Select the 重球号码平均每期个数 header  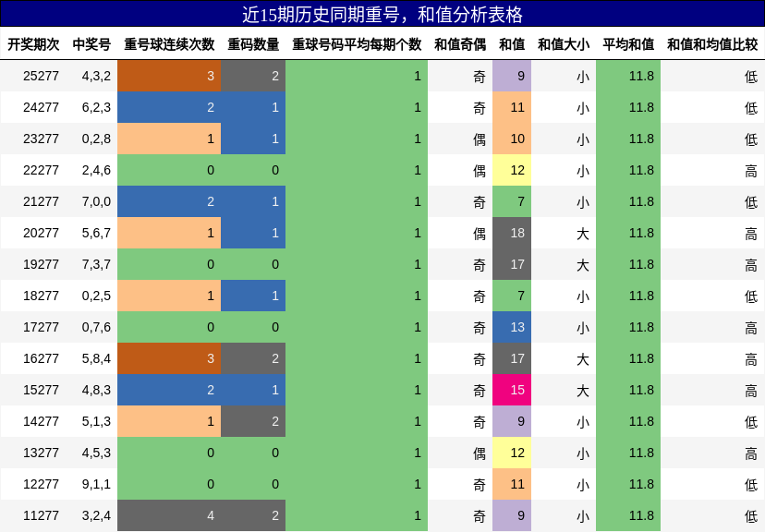coord(357,44)
